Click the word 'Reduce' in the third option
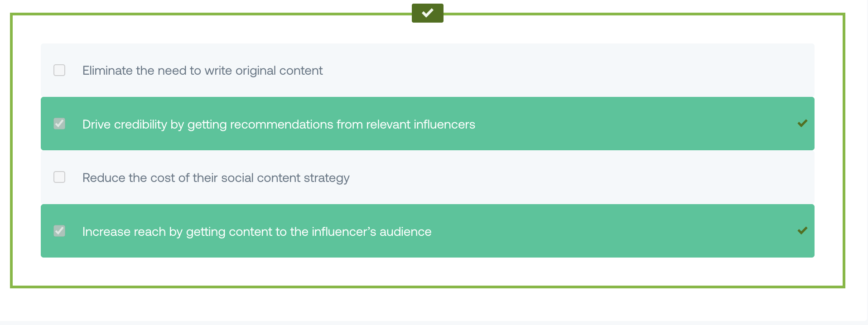 (x=104, y=178)
